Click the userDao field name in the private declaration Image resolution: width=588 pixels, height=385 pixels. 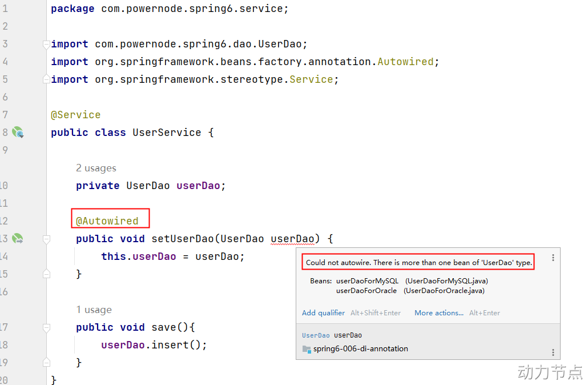(x=198, y=186)
